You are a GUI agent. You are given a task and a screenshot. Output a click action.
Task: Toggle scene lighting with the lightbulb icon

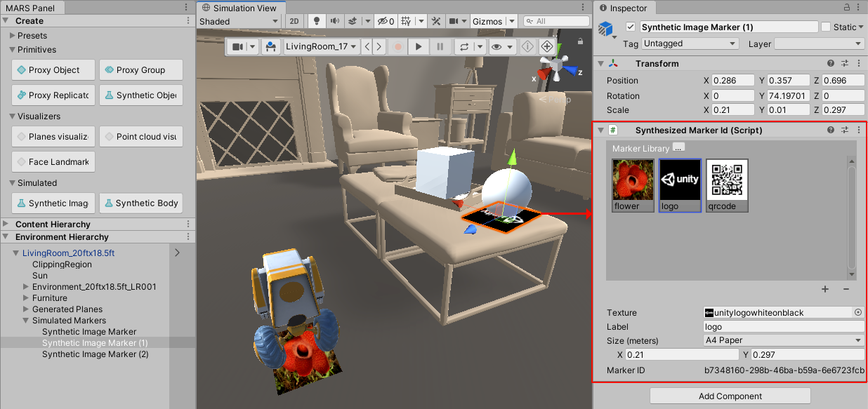[317, 21]
